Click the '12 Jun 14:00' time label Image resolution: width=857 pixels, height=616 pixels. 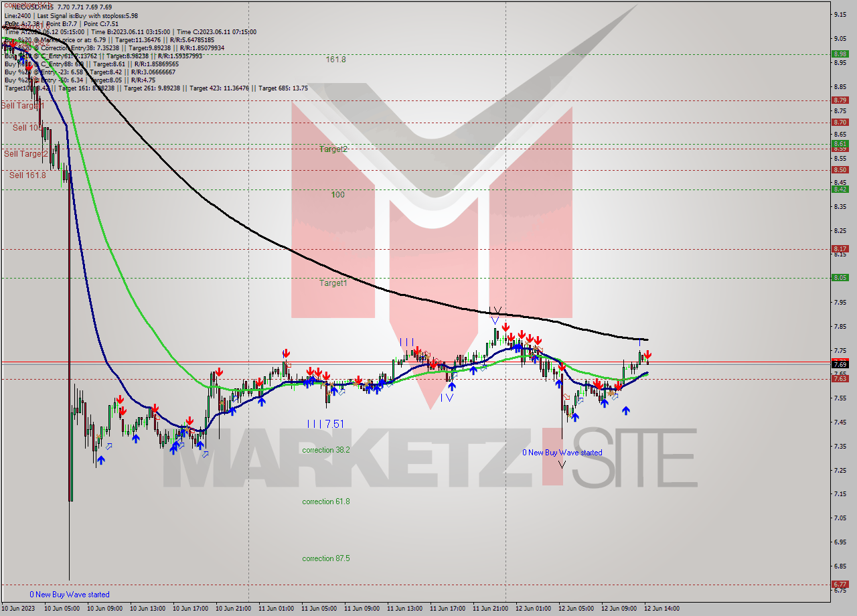coord(662,609)
